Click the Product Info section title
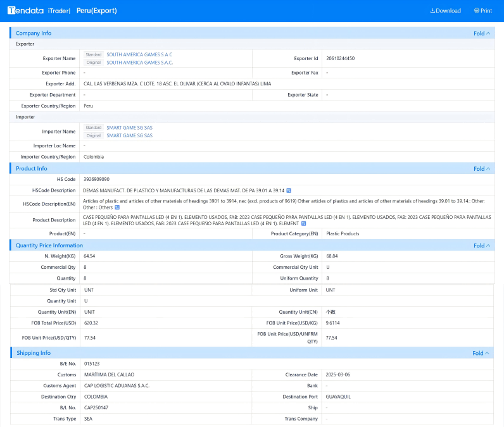Viewport: 504px width, 427px height. coord(32,168)
